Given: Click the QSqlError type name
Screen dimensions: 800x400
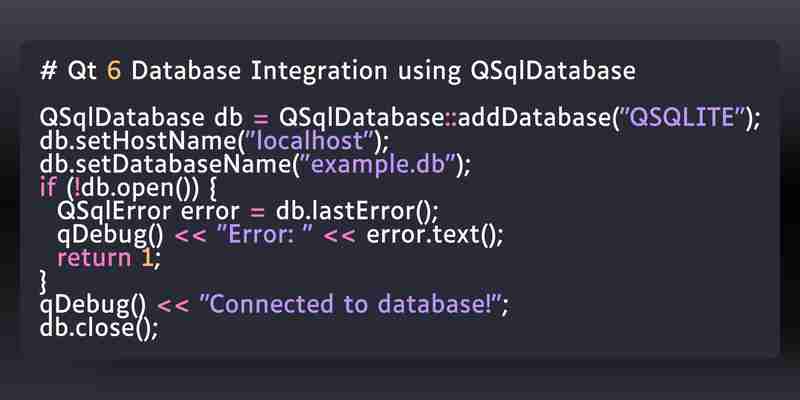Looking at the screenshot, I should 113,211.
